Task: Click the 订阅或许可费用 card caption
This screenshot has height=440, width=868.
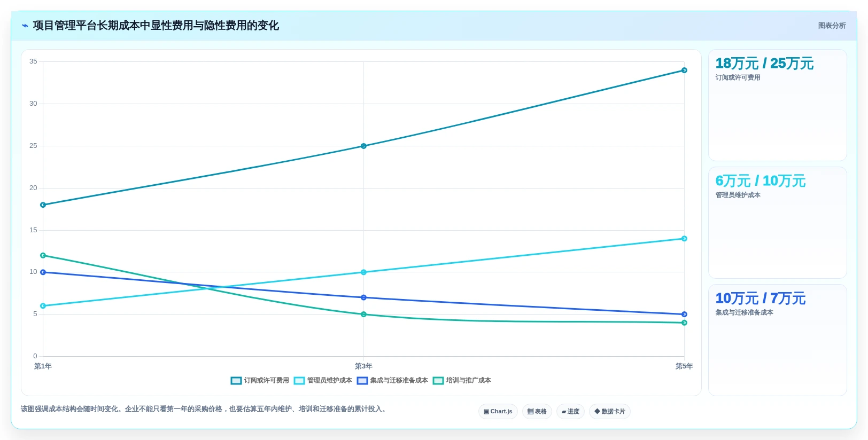Action: pos(738,78)
